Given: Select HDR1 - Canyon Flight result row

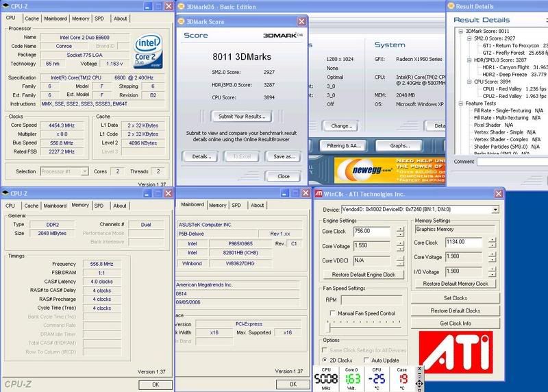Looking at the screenshot, I should (x=514, y=67).
